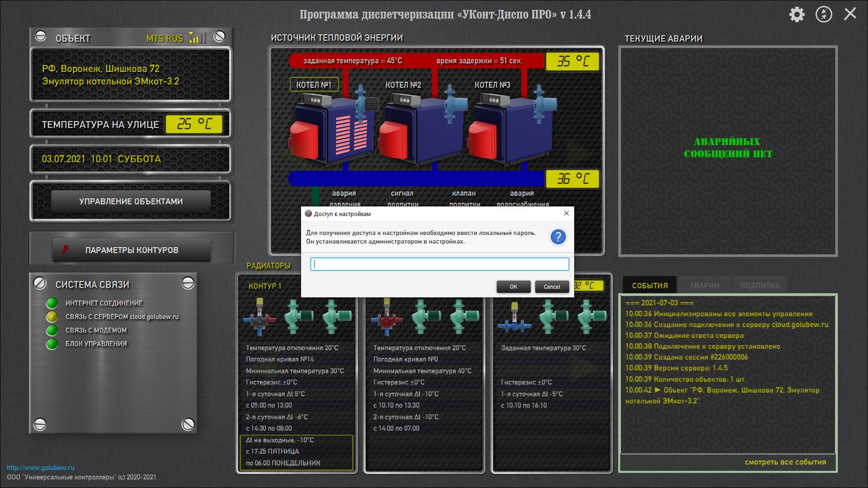Open Параметры контуров
Image resolution: width=868 pixels, height=488 pixels.
[x=132, y=250]
